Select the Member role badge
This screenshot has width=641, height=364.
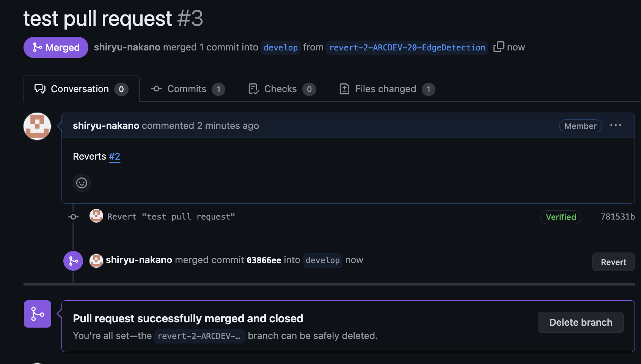point(580,126)
